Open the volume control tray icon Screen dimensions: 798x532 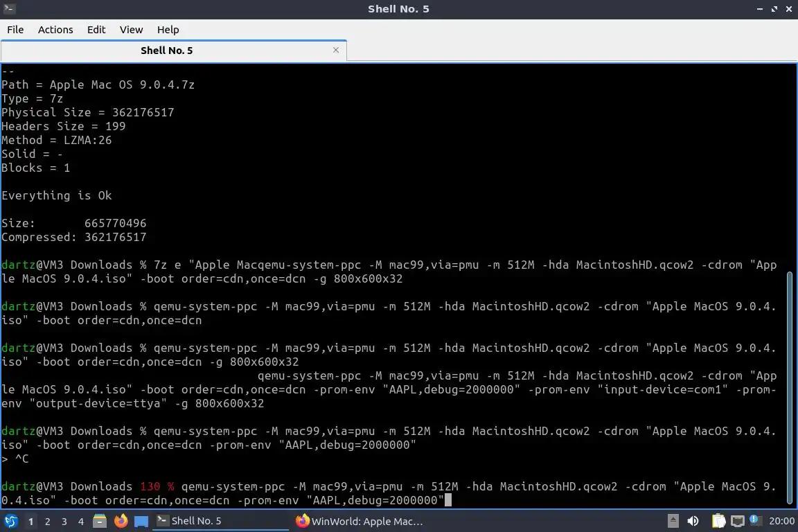point(693,521)
